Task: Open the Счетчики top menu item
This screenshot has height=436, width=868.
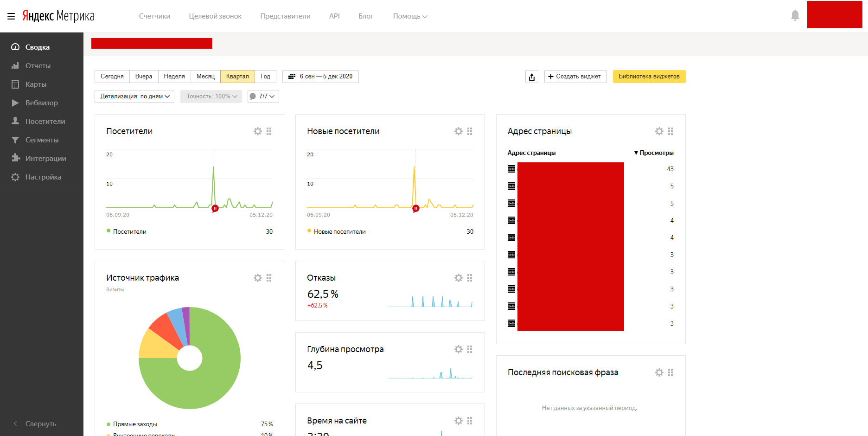Action: 154,16
